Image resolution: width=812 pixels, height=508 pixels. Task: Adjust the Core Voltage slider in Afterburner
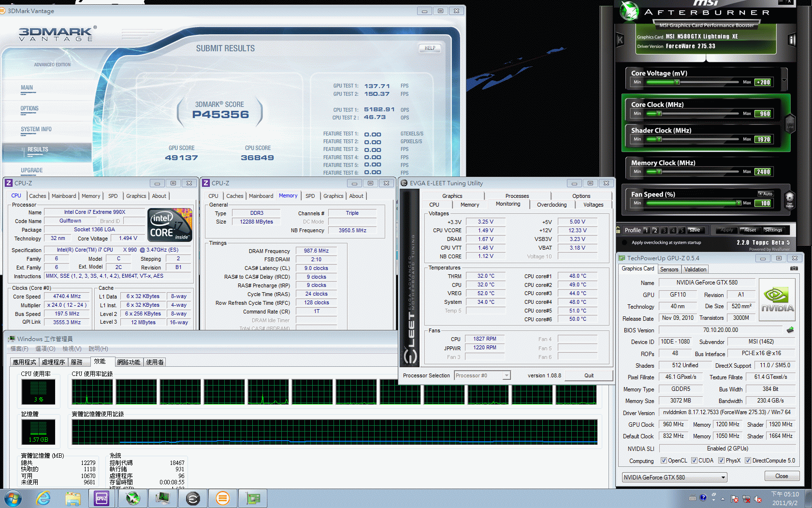pyautogui.click(x=694, y=82)
